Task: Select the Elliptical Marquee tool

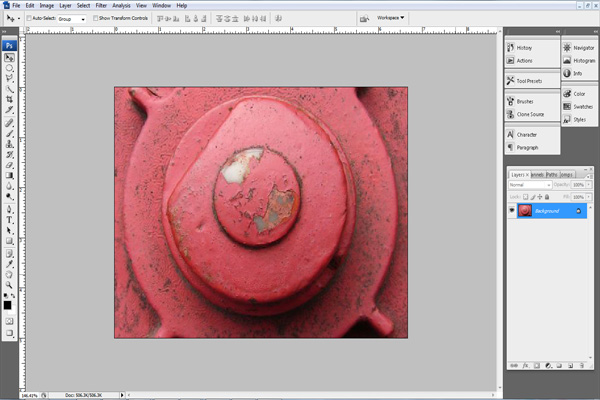Action: click(x=9, y=68)
